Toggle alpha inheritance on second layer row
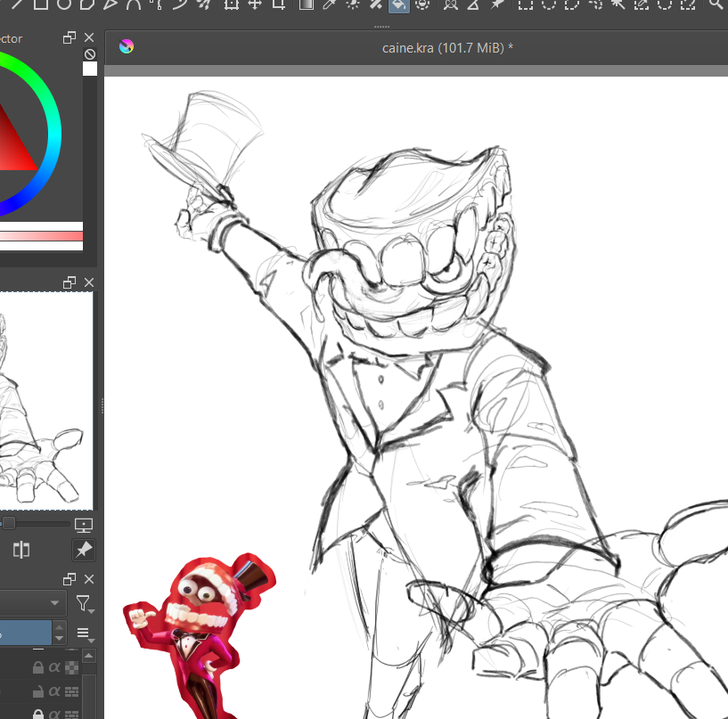 pos(54,691)
